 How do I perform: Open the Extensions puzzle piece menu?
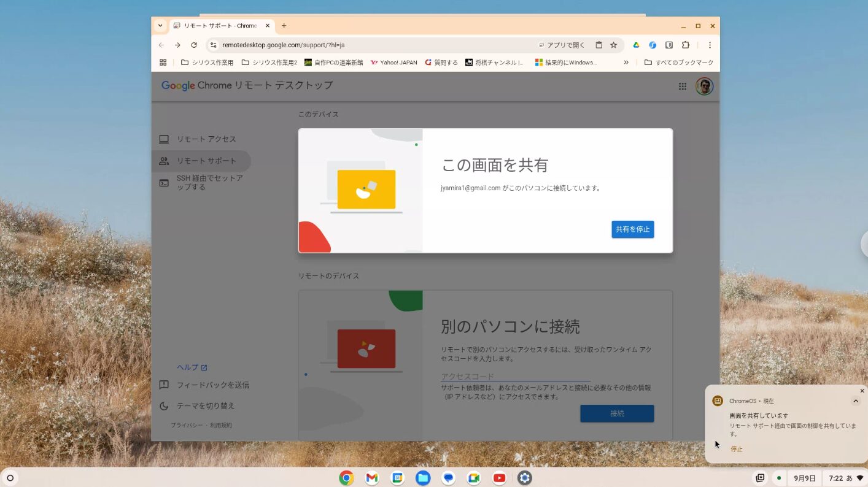coord(686,45)
